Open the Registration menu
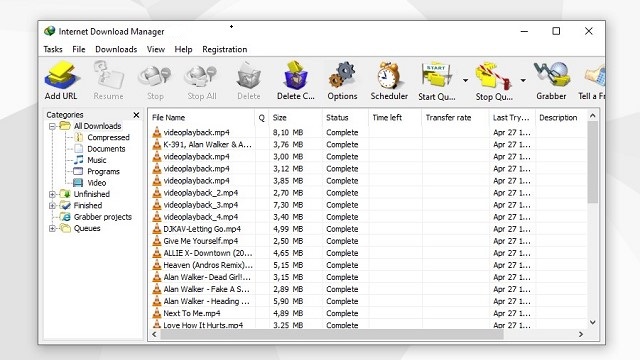This screenshot has height=360, width=640. (224, 49)
